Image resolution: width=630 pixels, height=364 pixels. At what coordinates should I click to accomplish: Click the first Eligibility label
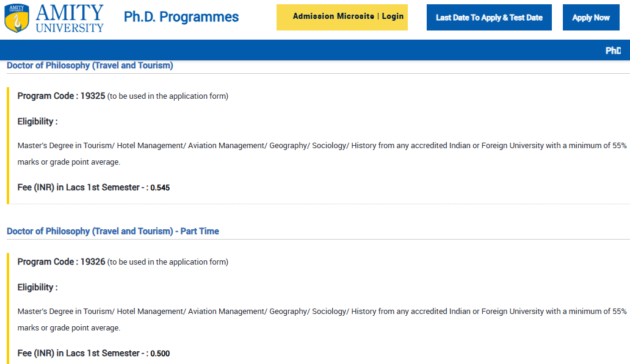37,121
